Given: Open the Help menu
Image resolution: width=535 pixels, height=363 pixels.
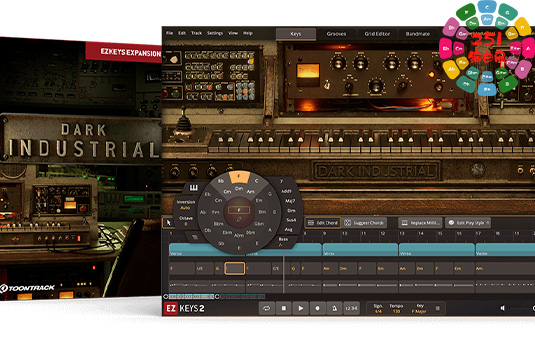Looking at the screenshot, I should [x=248, y=33].
